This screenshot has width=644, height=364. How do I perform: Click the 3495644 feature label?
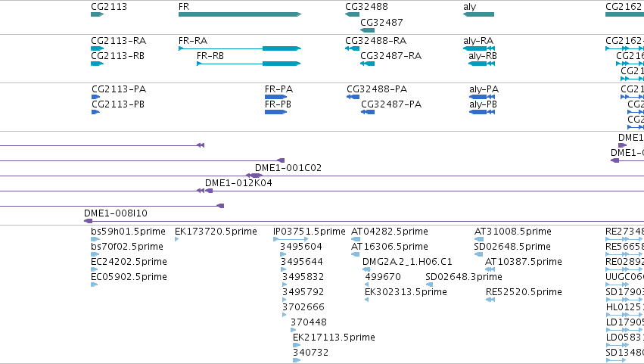point(302,262)
